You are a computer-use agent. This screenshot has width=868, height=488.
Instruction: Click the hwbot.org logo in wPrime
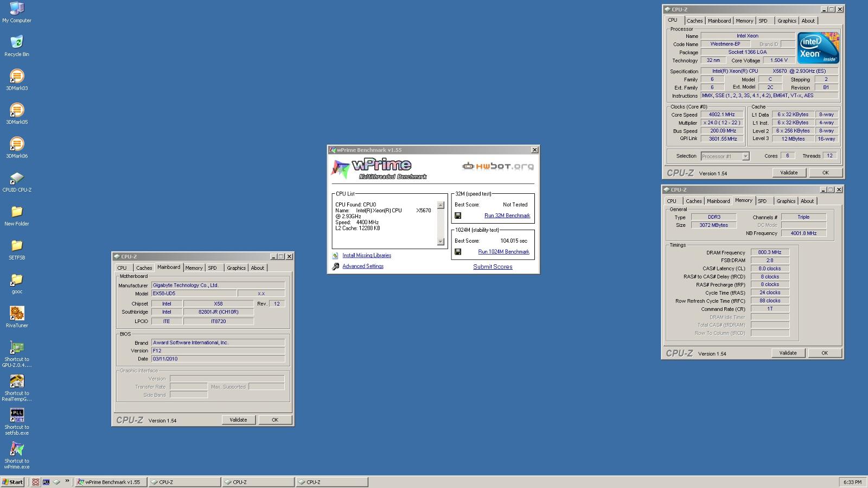[x=497, y=166]
